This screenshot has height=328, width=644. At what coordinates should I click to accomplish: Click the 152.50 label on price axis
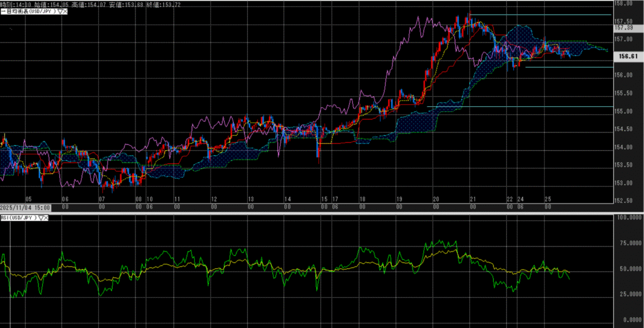[623, 201]
